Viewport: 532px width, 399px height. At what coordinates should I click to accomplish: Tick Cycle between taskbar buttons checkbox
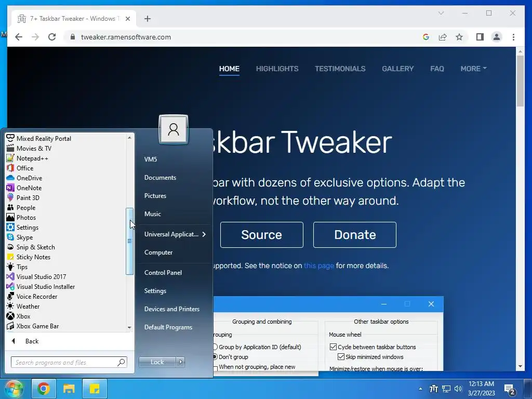pos(333,347)
